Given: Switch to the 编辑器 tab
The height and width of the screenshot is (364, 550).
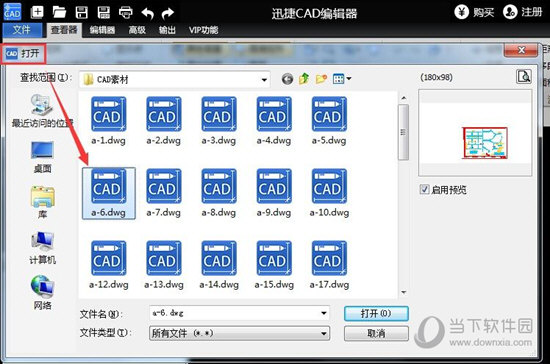Looking at the screenshot, I should point(102,30).
